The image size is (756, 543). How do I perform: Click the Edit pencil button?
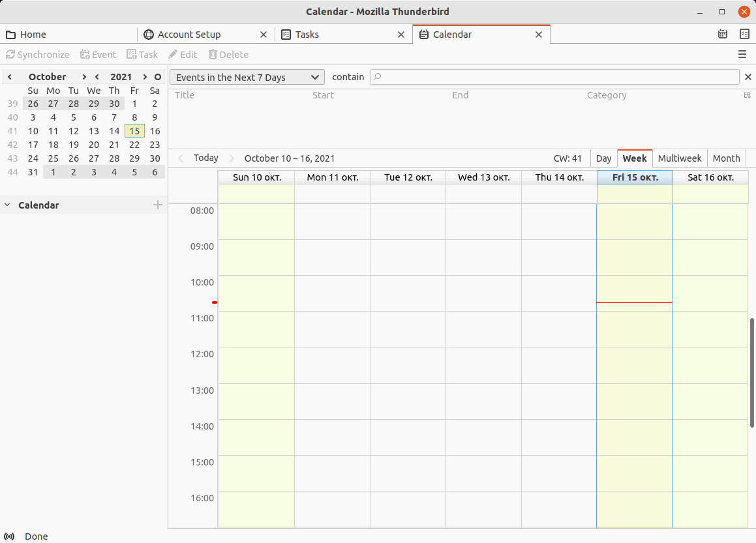coord(183,55)
